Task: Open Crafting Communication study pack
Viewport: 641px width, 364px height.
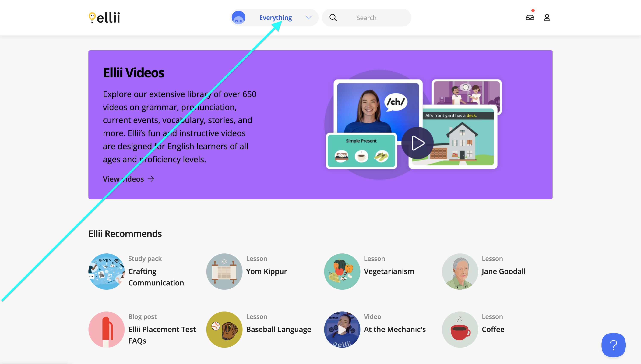Action: click(x=156, y=277)
